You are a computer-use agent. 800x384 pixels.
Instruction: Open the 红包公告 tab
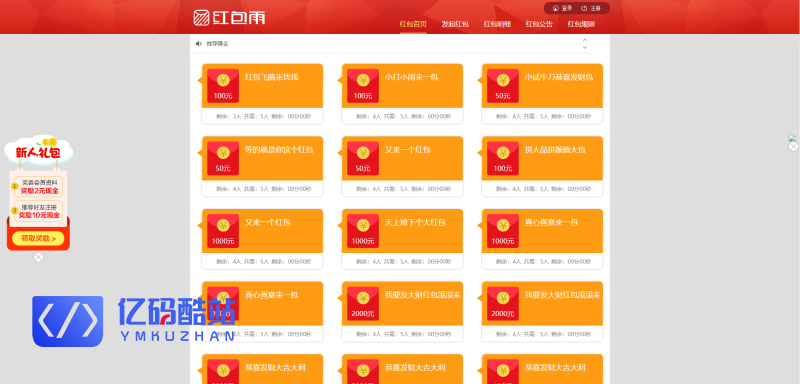539,24
